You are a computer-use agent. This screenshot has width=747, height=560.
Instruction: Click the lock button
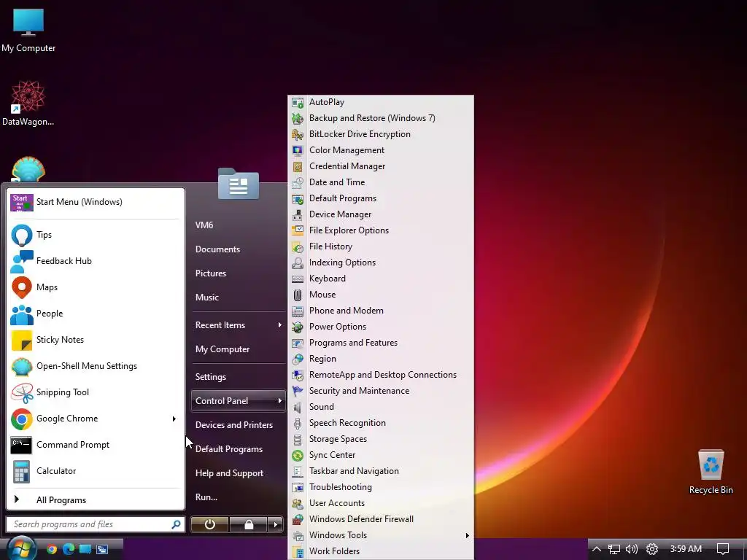click(249, 525)
